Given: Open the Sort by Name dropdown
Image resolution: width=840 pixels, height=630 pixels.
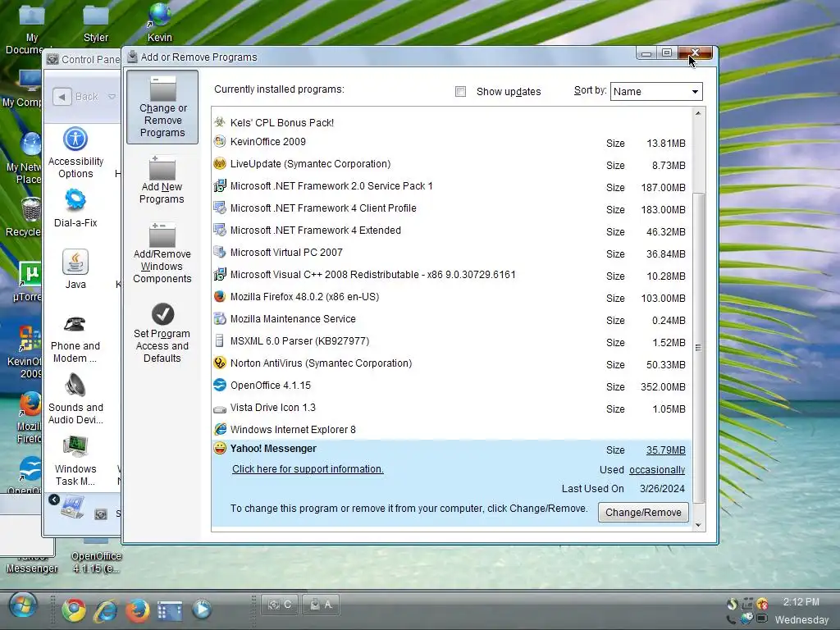Looking at the screenshot, I should [x=656, y=92].
